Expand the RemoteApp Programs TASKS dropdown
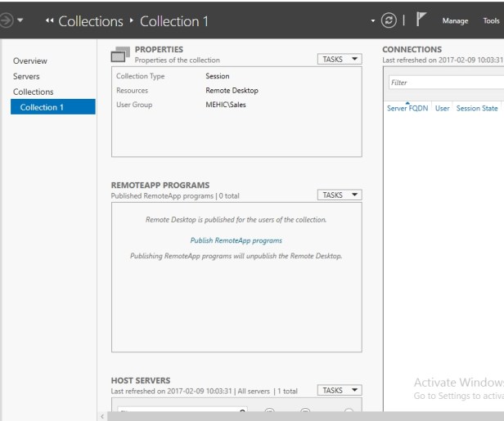Image resolution: width=504 pixels, height=421 pixels. tap(339, 195)
